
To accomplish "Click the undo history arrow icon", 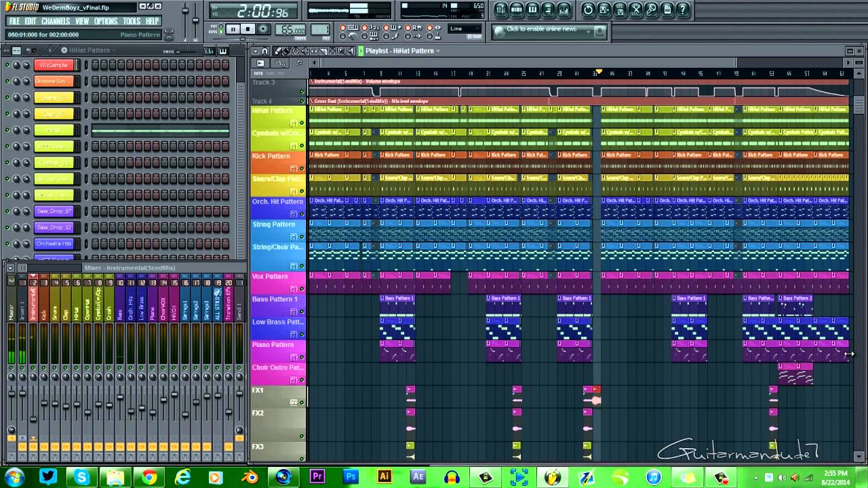I will pos(588,9).
